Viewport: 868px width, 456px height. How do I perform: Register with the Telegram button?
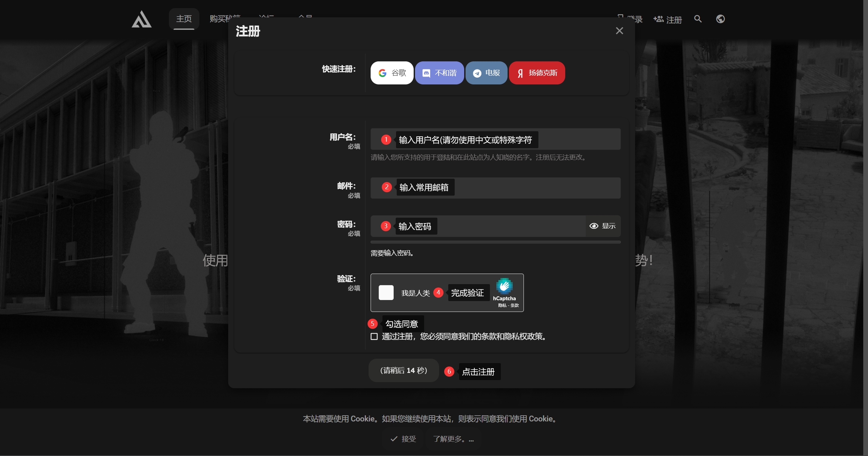click(x=486, y=73)
